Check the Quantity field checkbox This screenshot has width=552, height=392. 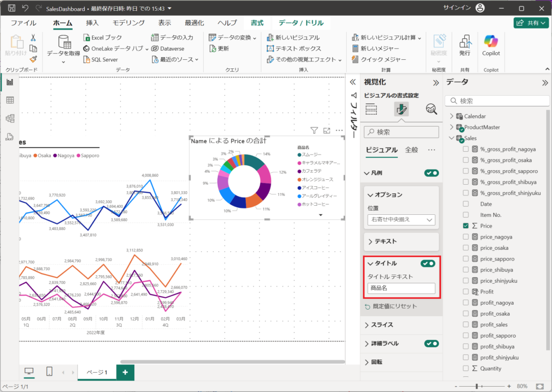(466, 368)
